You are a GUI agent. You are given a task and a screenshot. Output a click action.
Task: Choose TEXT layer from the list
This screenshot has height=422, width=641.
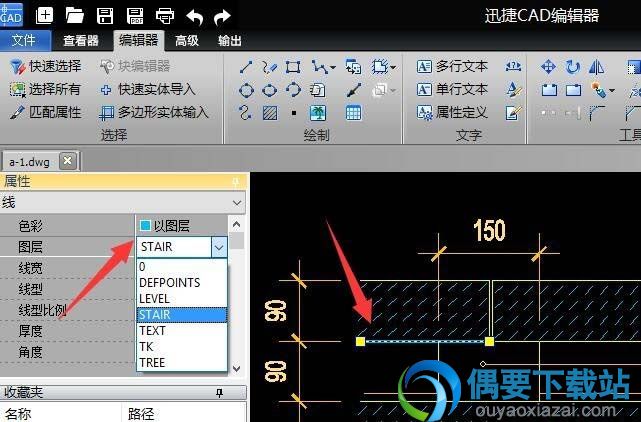click(x=182, y=330)
